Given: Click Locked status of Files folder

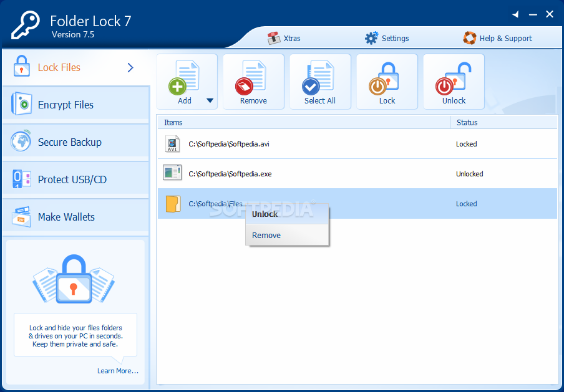Looking at the screenshot, I should 467,204.
